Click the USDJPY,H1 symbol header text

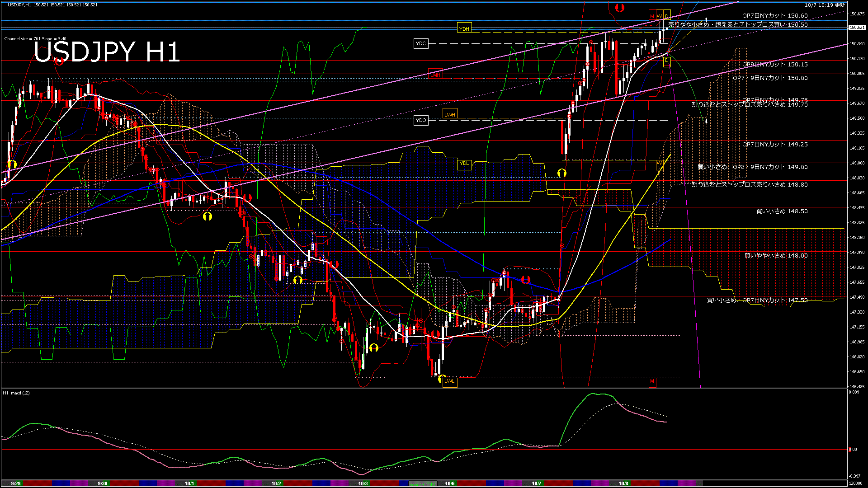tap(19, 5)
